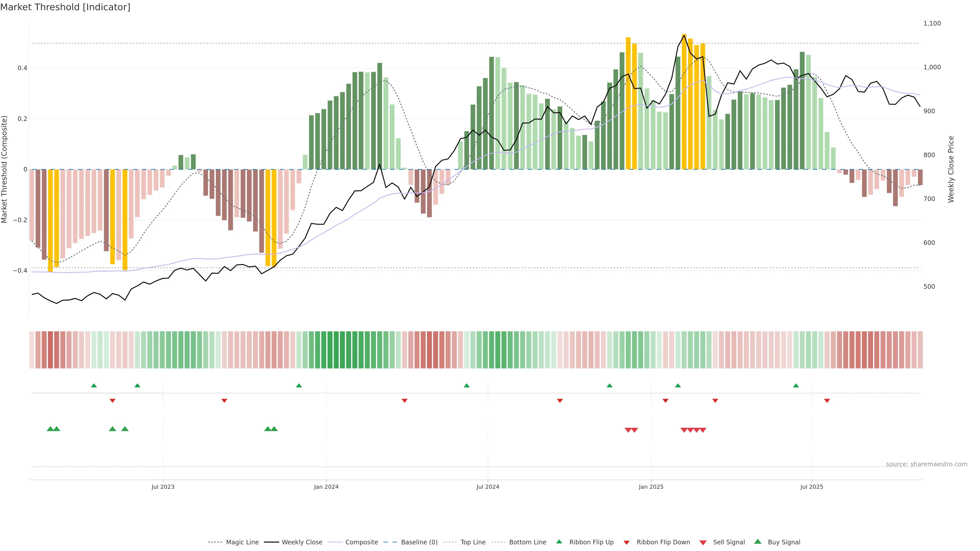This screenshot has height=551, width=980.
Task: Click the leftmost green Buy Signal triangle
Action: (50, 429)
